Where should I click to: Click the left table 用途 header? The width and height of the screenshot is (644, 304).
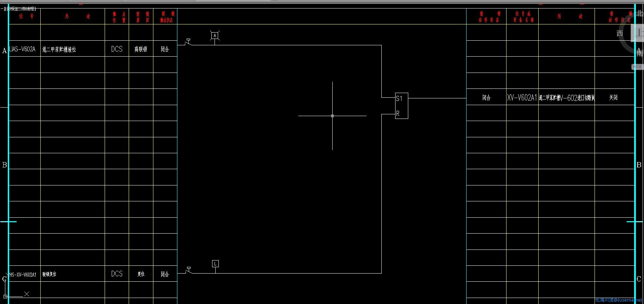coord(77,16)
